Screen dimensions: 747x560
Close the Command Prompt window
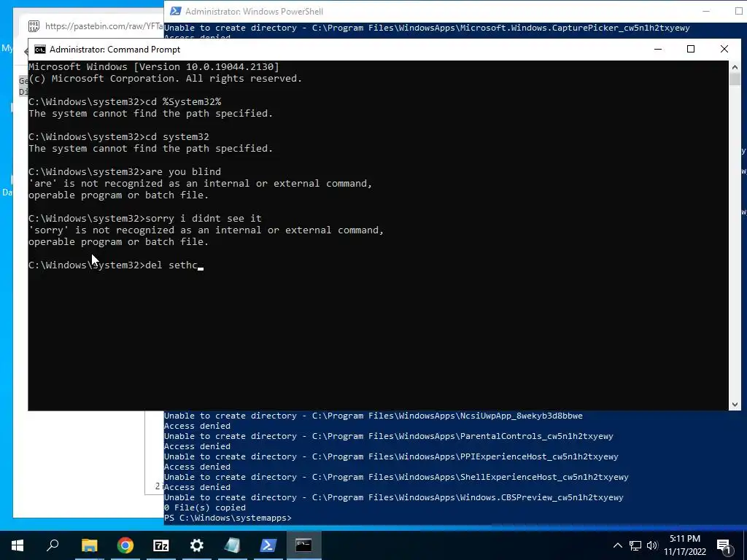(x=724, y=49)
